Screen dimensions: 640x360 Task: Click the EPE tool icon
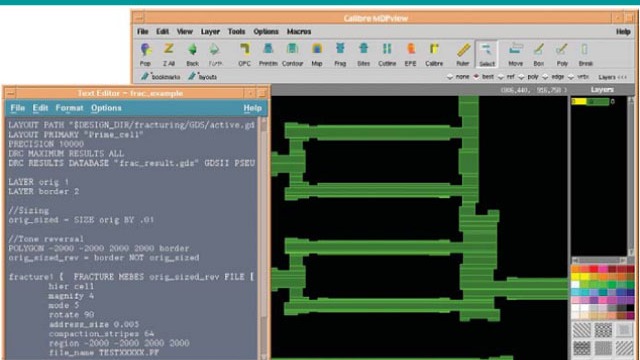pos(411,49)
